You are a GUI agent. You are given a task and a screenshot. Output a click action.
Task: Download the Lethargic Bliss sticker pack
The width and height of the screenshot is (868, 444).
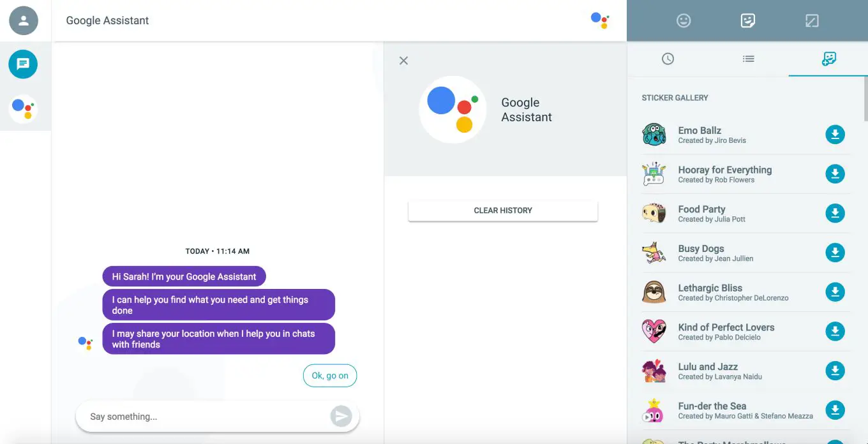[835, 292]
